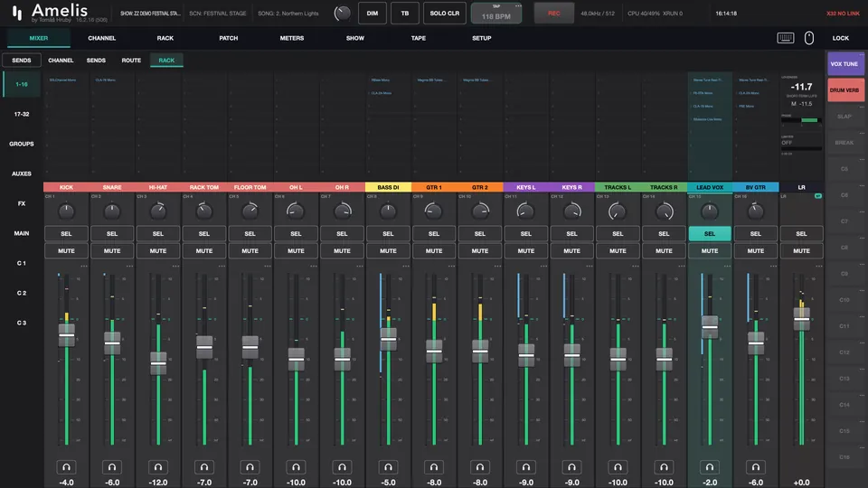Screen dimensions: 868x488
Task: Click the BV GTR headphone icon
Action: pyautogui.click(x=756, y=467)
